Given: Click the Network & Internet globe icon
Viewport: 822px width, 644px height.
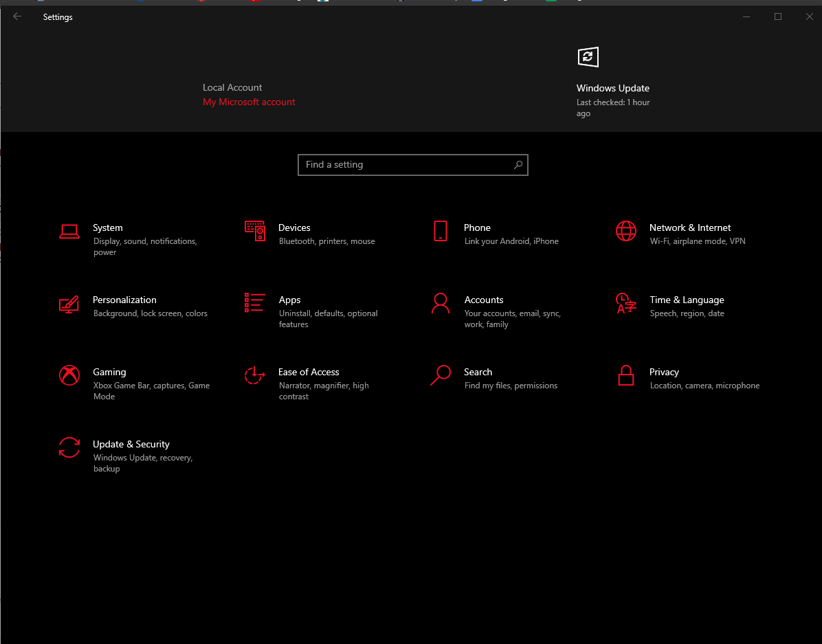Looking at the screenshot, I should pyautogui.click(x=626, y=231).
